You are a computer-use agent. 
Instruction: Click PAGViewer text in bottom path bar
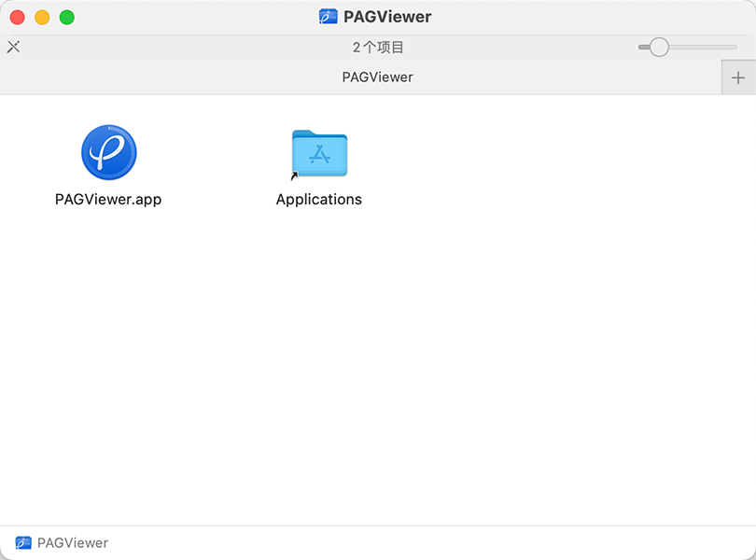click(73, 542)
